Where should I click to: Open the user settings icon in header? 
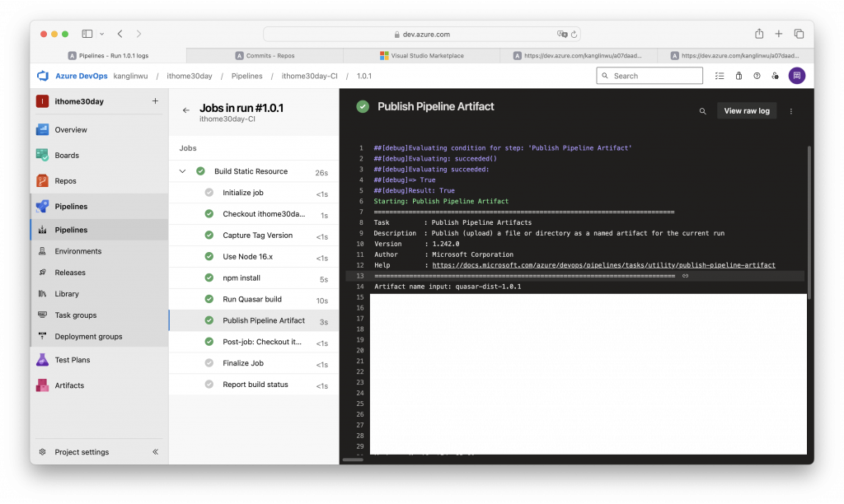(x=775, y=76)
